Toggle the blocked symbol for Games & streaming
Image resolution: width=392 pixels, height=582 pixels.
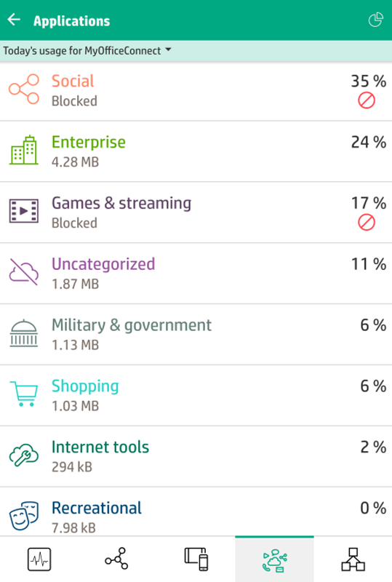(x=367, y=223)
